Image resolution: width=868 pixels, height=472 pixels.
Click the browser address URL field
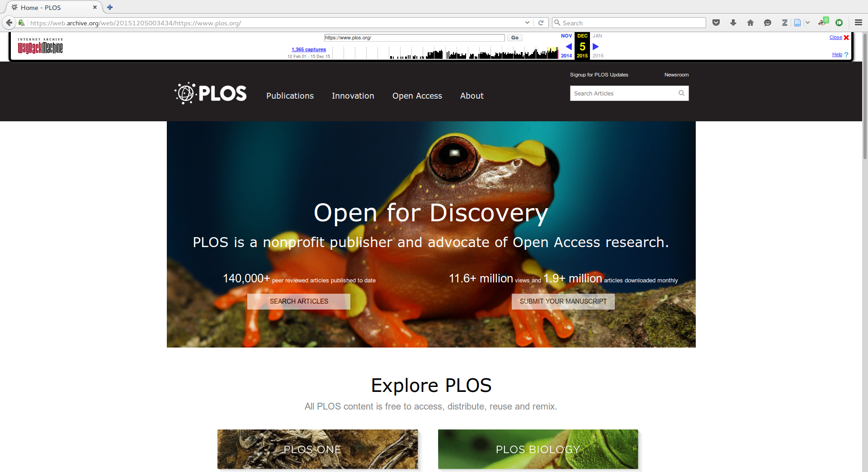pyautogui.click(x=276, y=23)
